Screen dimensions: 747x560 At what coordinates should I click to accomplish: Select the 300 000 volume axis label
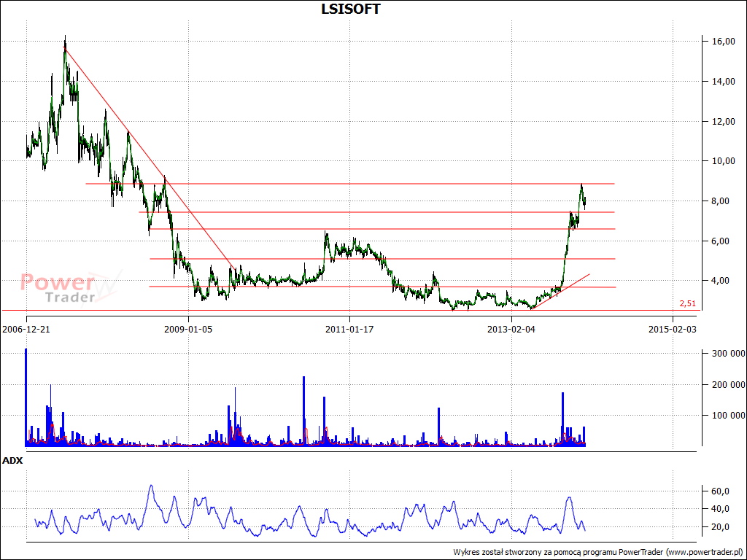click(x=729, y=354)
